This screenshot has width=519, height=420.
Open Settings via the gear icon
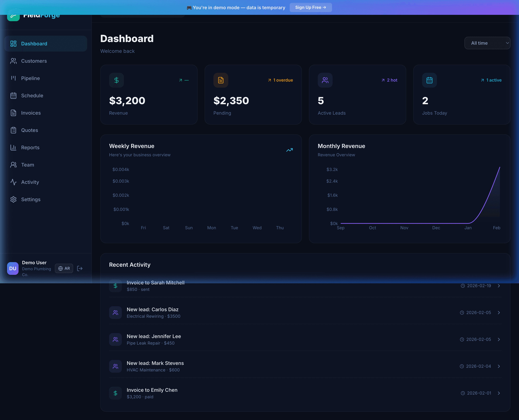(14, 199)
